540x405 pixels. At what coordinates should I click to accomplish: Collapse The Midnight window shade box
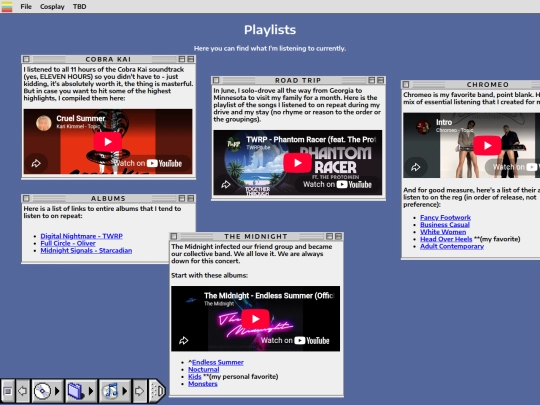click(339, 236)
